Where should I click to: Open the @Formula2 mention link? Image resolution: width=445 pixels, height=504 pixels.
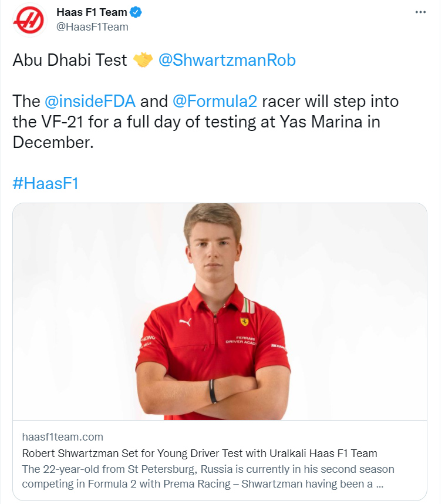(x=215, y=101)
